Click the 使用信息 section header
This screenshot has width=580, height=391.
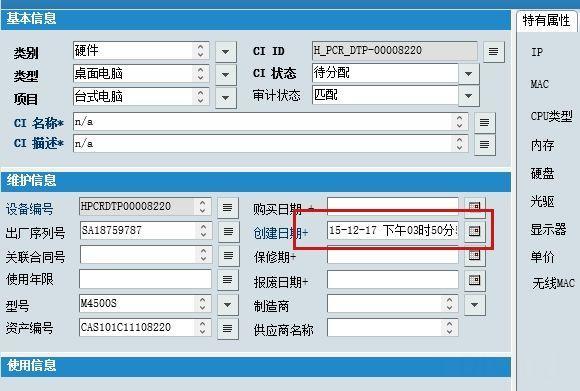[x=256, y=366]
